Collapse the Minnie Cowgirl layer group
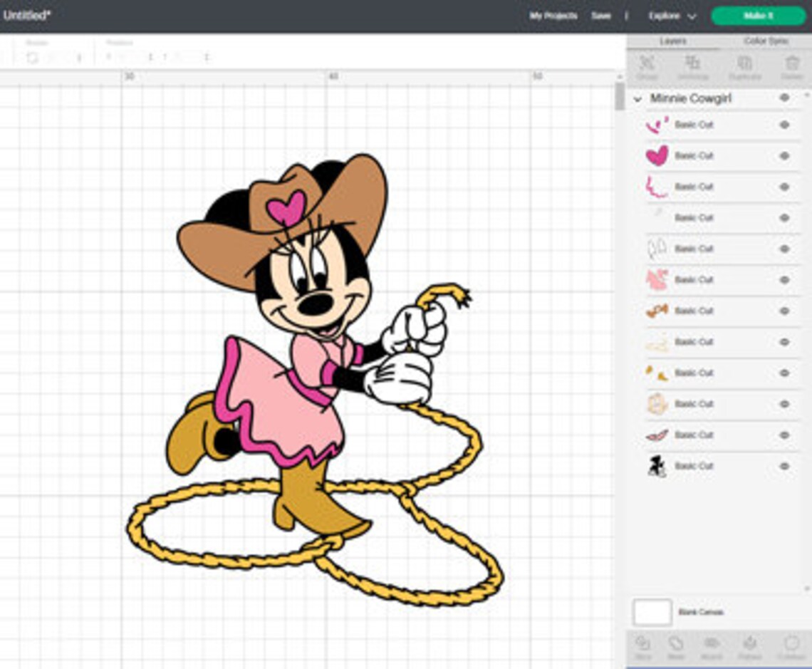This screenshot has width=812, height=669. coord(638,98)
